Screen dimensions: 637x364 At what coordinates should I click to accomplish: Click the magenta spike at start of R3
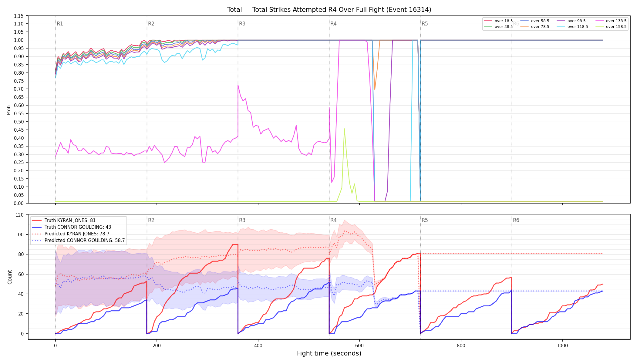(x=238, y=85)
